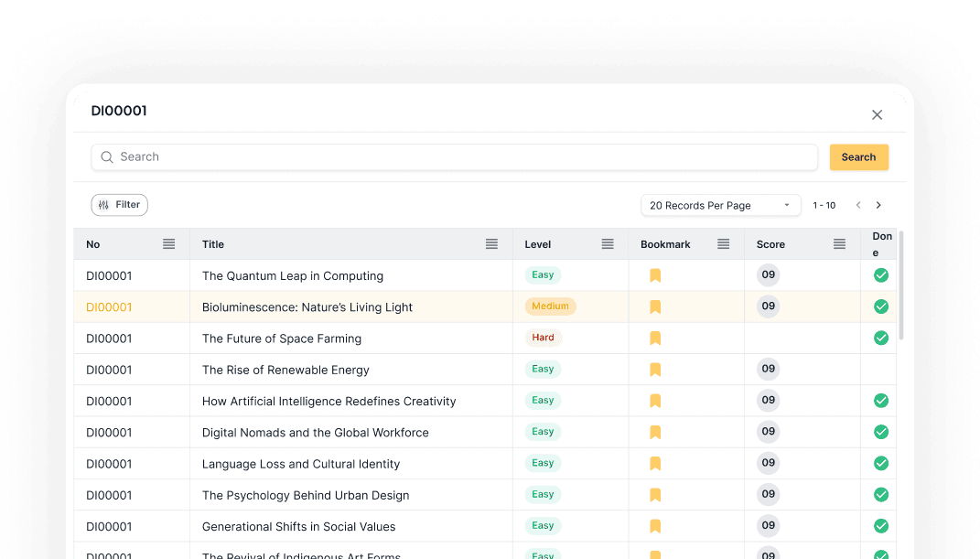Open the Title column menu icon
Image resolution: width=980 pixels, height=559 pixels.
coord(491,244)
